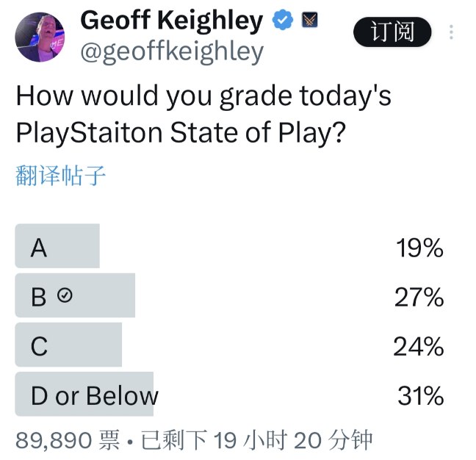Click the poll time remaining text
Image resolution: width=476 pixels, height=460 pixels.
coord(257,440)
